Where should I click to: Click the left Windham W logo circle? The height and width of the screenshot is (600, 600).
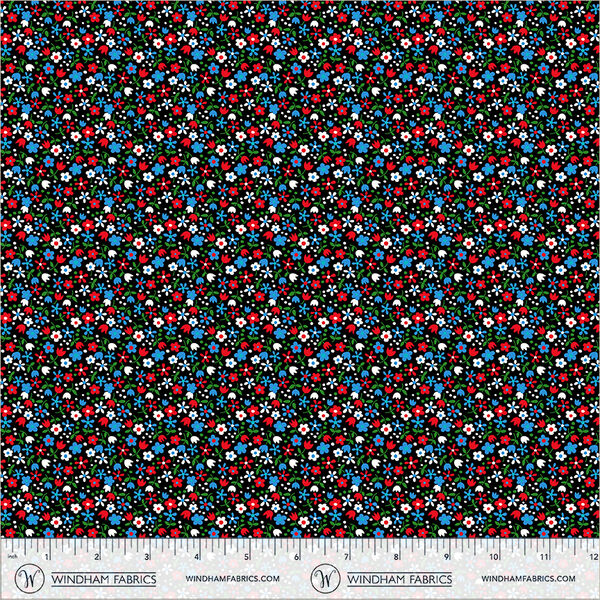[x=29, y=578]
